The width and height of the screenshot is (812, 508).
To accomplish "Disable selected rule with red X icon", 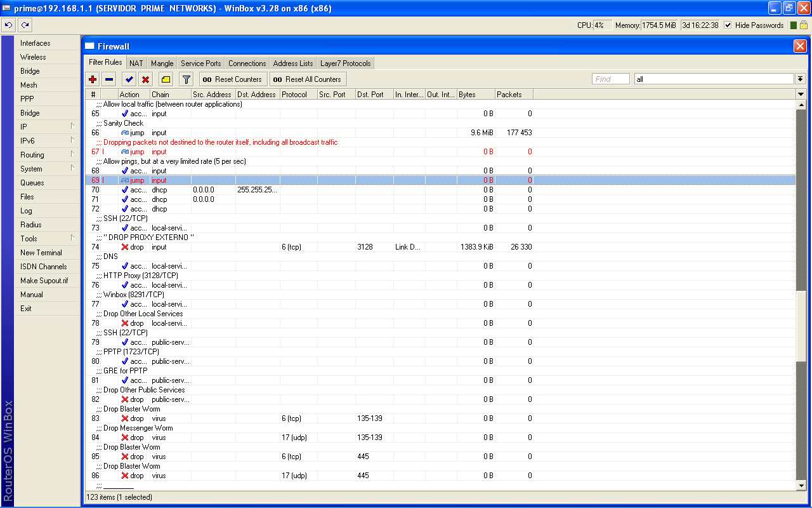I will coord(145,79).
